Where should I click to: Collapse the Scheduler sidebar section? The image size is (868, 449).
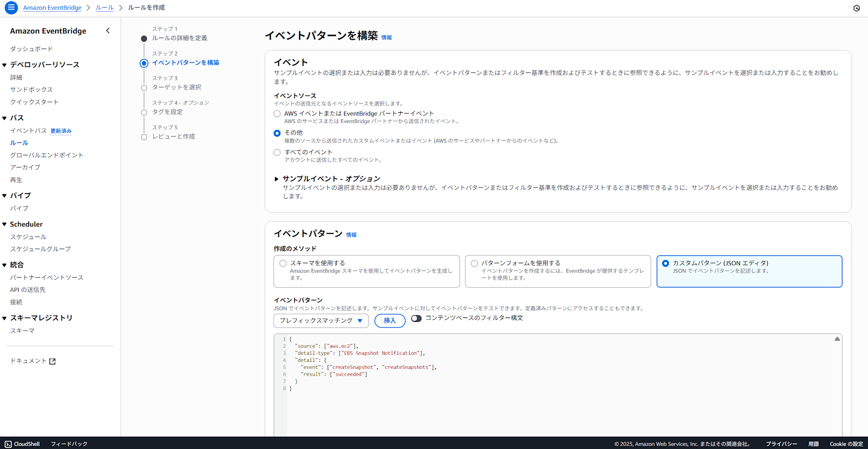(4, 224)
